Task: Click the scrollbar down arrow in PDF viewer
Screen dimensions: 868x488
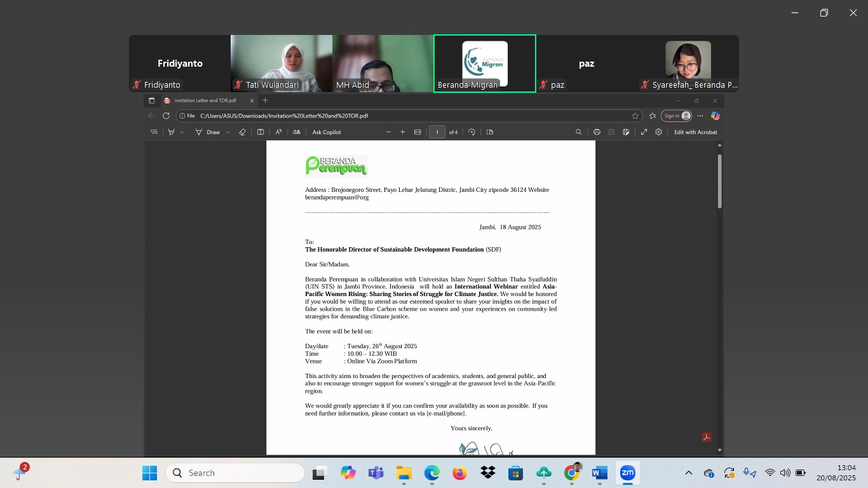Action: (x=719, y=450)
